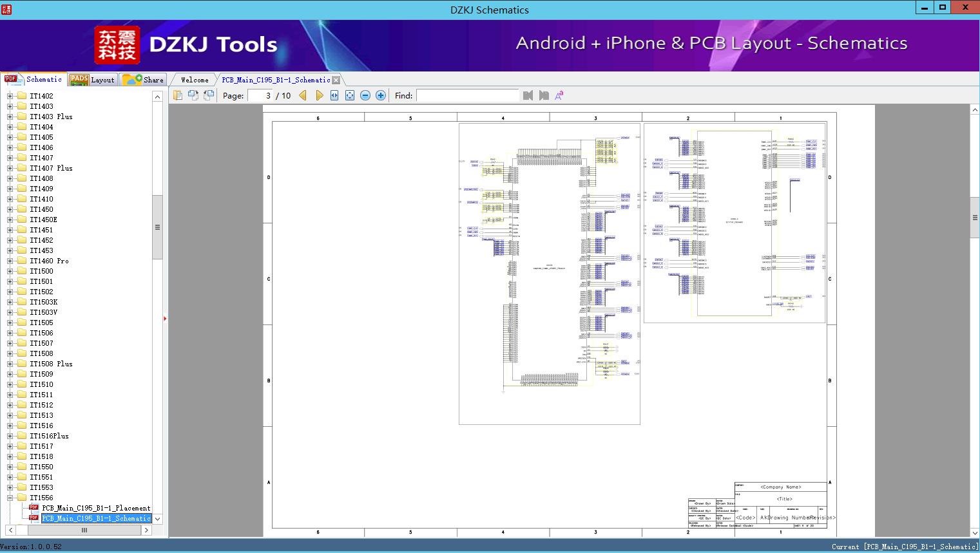
Task: Click the IT1502 folder icon
Action: coord(22,292)
